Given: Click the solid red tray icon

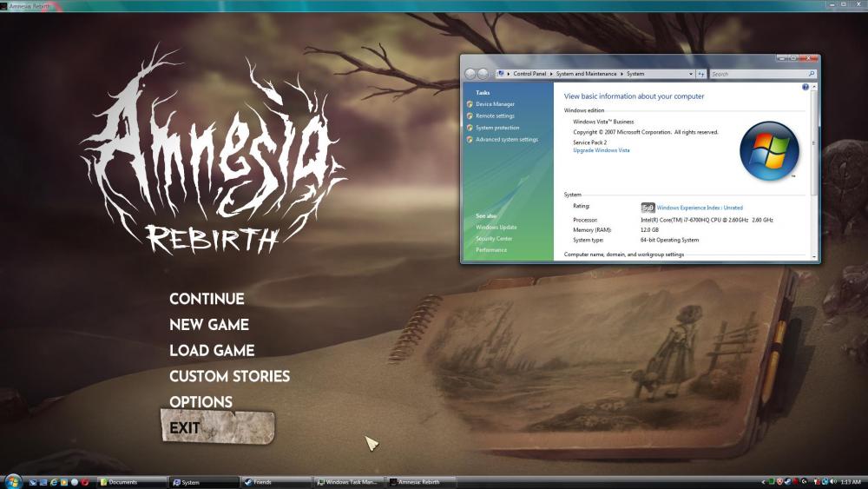Looking at the screenshot, I should [x=796, y=482].
